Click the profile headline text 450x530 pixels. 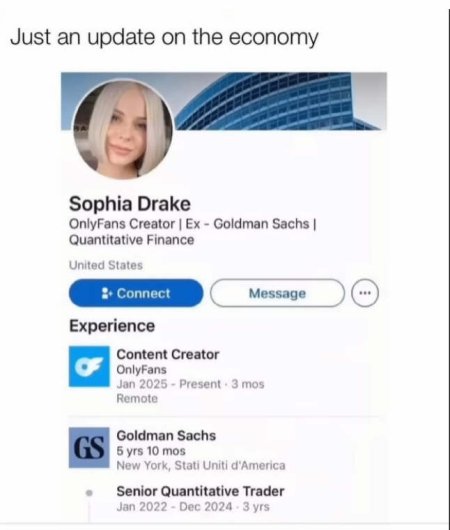(x=192, y=232)
